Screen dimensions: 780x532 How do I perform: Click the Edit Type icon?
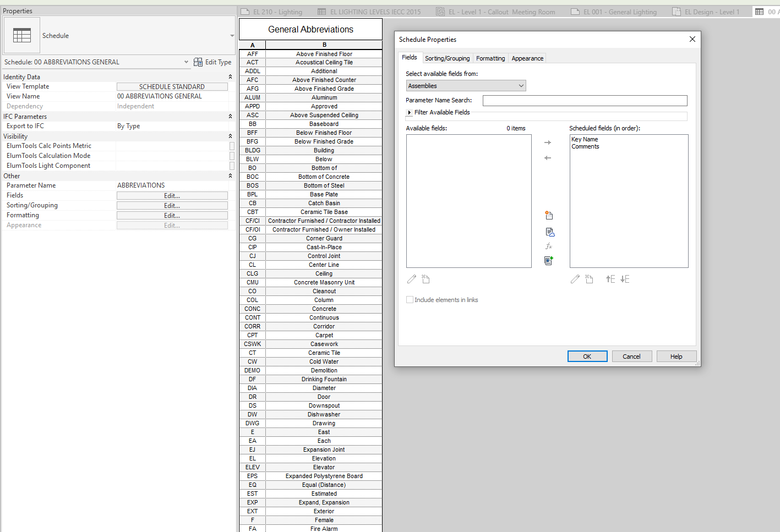pos(198,62)
